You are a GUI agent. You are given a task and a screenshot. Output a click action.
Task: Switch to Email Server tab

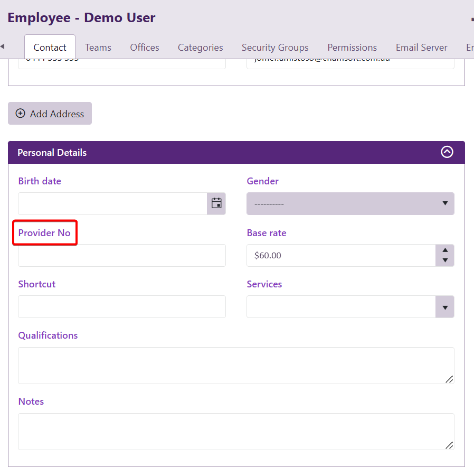421,48
